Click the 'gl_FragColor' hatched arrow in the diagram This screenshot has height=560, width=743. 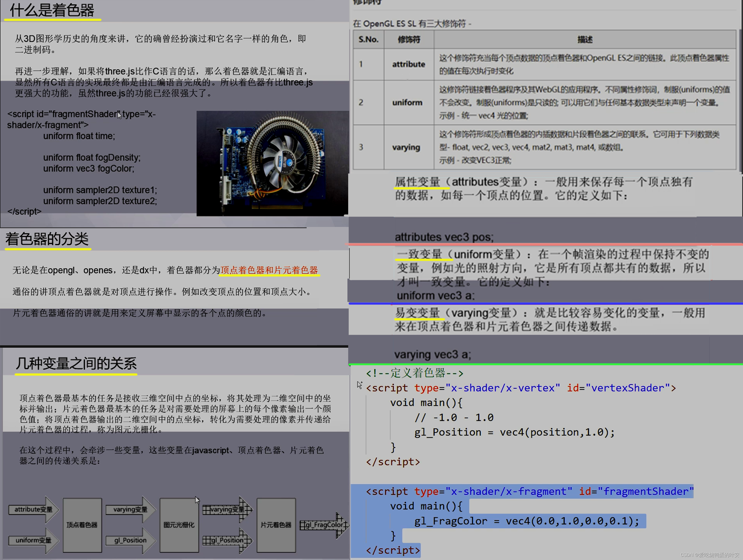(x=324, y=525)
